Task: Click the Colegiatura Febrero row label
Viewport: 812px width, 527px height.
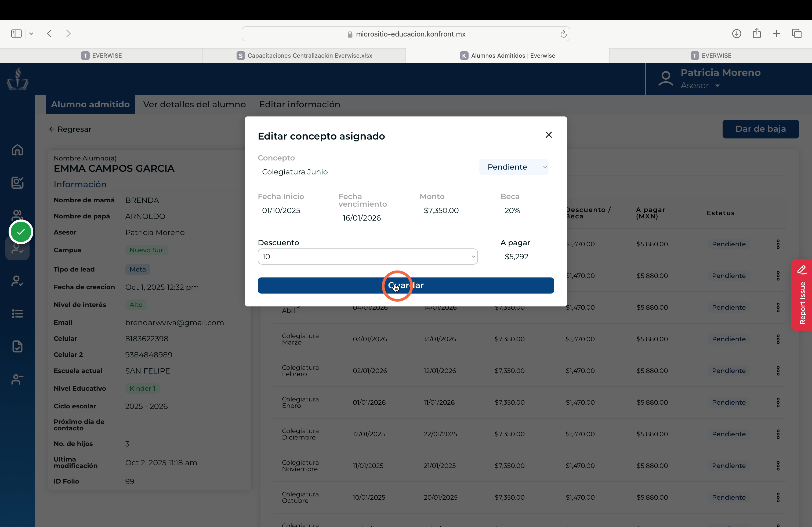Action: coord(300,371)
